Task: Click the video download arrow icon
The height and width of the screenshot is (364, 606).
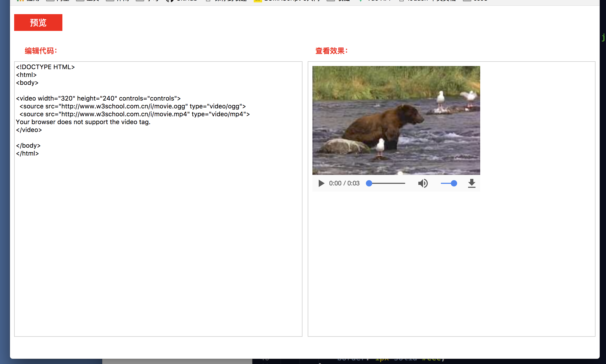Action: tap(472, 183)
